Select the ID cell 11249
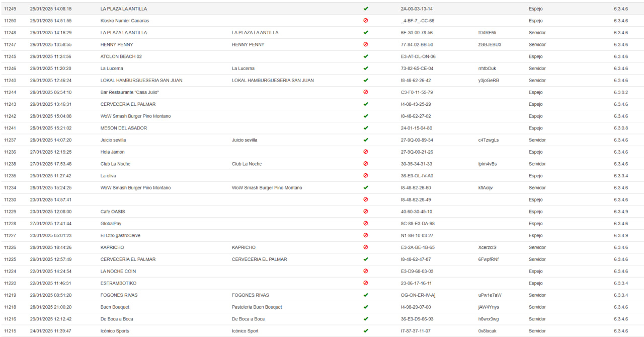This screenshot has width=644, height=337. [x=10, y=9]
